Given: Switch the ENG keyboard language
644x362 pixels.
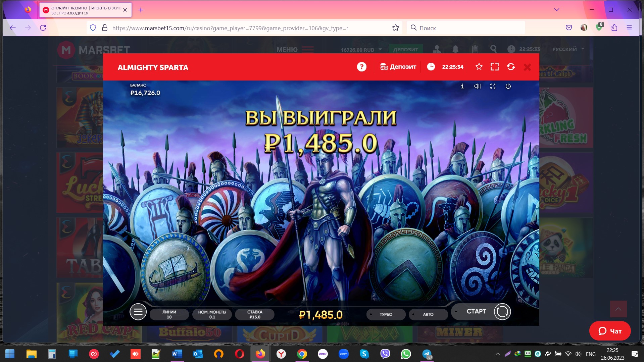Looking at the screenshot, I should [591, 354].
